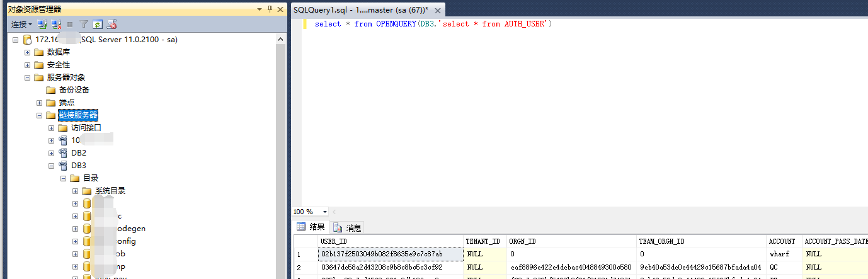
Task: Expand the 端点 folder
Action: 39,103
